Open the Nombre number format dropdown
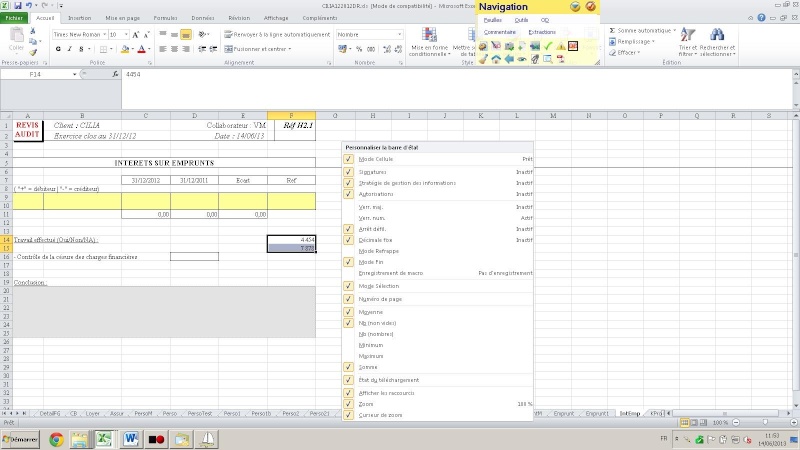Viewport: 800px width, 450px height. pyautogui.click(x=399, y=35)
